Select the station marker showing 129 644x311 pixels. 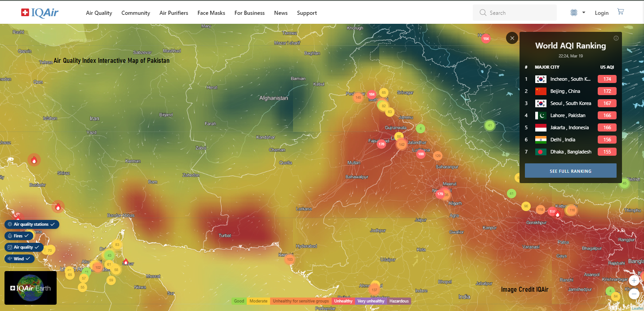click(438, 156)
